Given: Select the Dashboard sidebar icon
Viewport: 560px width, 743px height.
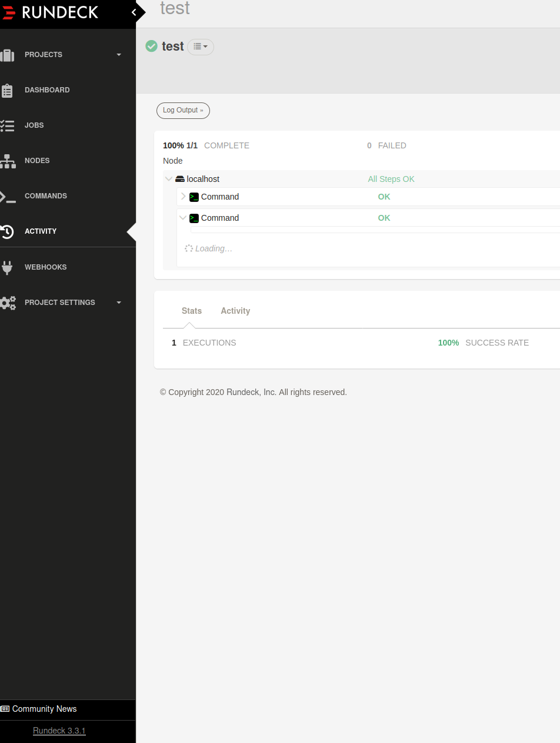Looking at the screenshot, I should point(47,89).
